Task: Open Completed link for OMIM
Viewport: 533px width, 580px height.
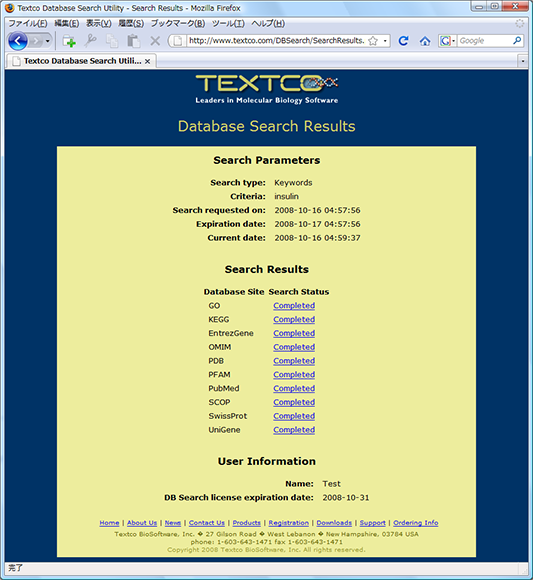Action: coord(294,347)
